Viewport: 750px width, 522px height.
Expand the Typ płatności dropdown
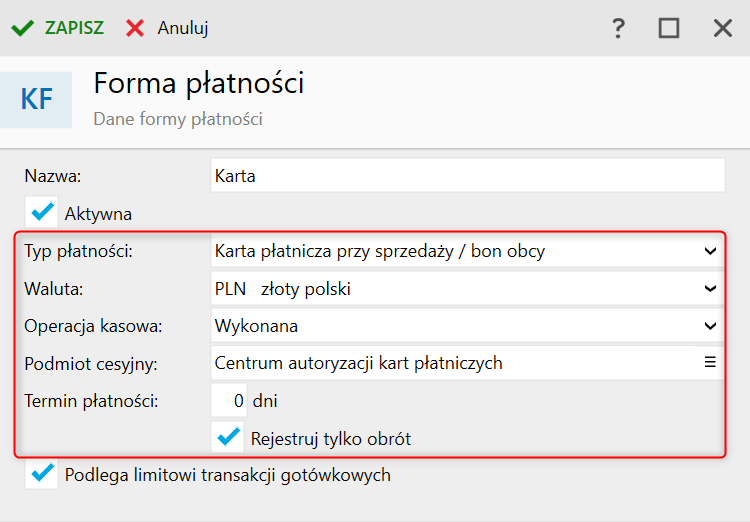tap(710, 251)
